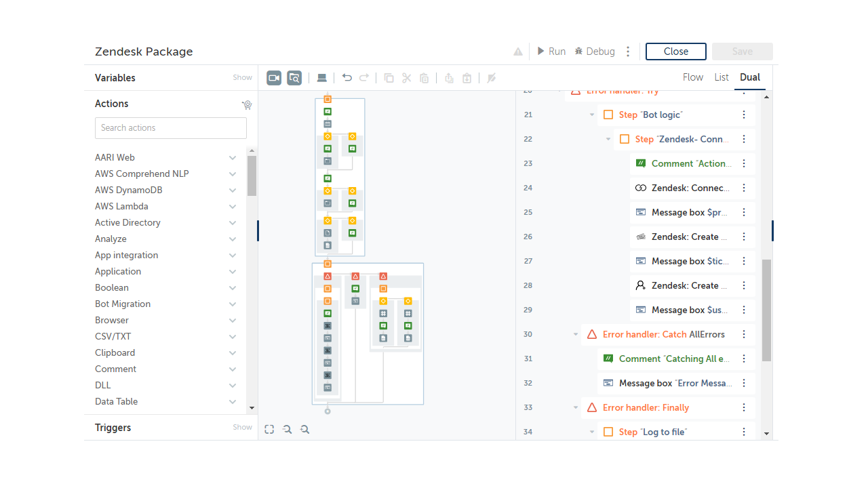This screenshot has height=488, width=868.
Task: Expand the Clipboard actions group
Action: (x=233, y=353)
